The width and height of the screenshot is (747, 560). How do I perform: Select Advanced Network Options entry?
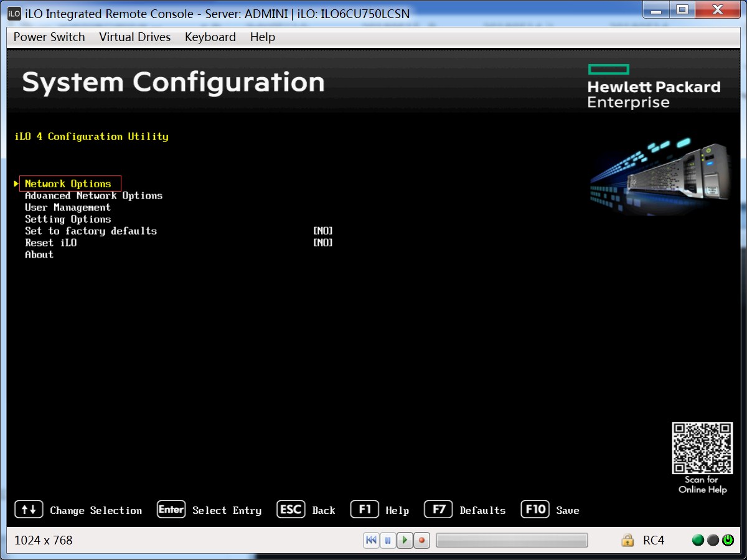[x=93, y=195]
